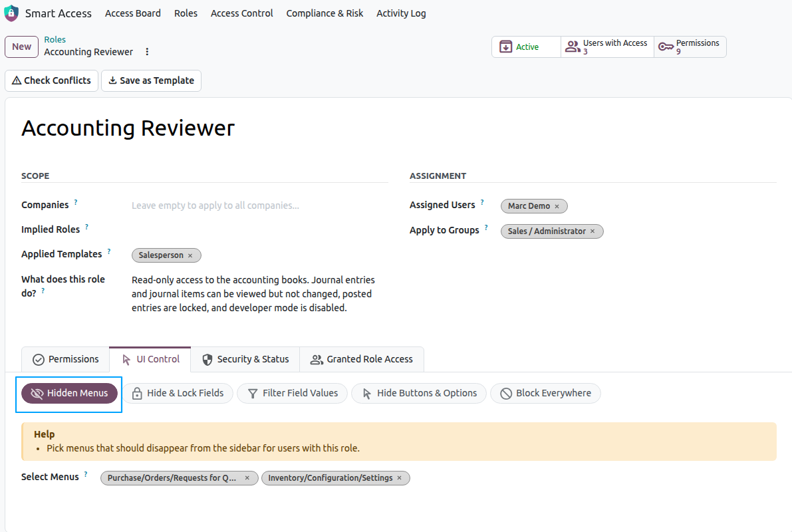Open the Users with Access stat button

(607, 47)
